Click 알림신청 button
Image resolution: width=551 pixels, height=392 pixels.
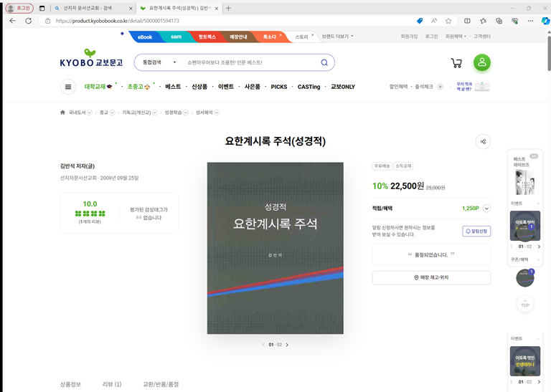pyautogui.click(x=476, y=231)
